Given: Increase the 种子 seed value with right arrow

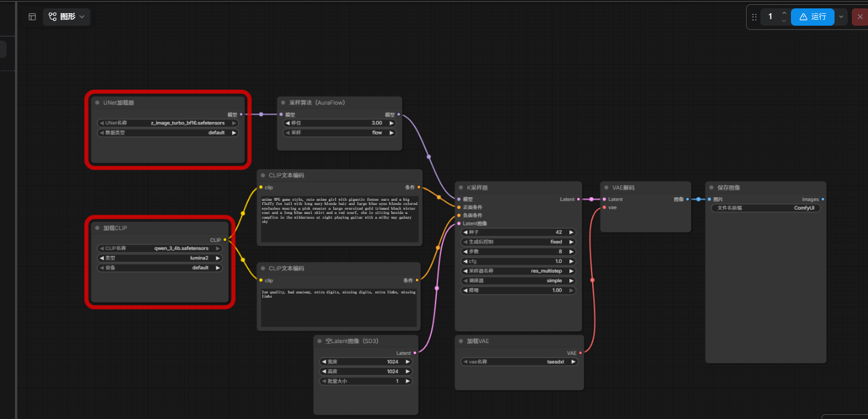Looking at the screenshot, I should point(572,232).
